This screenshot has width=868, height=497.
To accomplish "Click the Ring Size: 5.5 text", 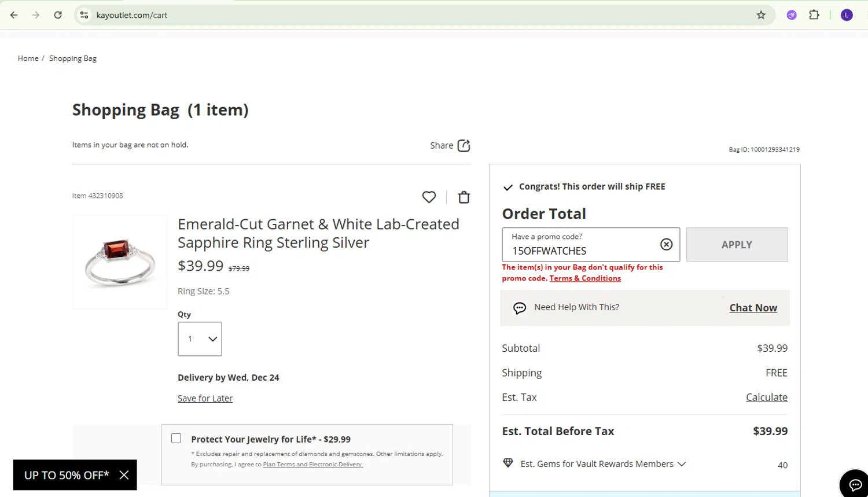I will [203, 291].
